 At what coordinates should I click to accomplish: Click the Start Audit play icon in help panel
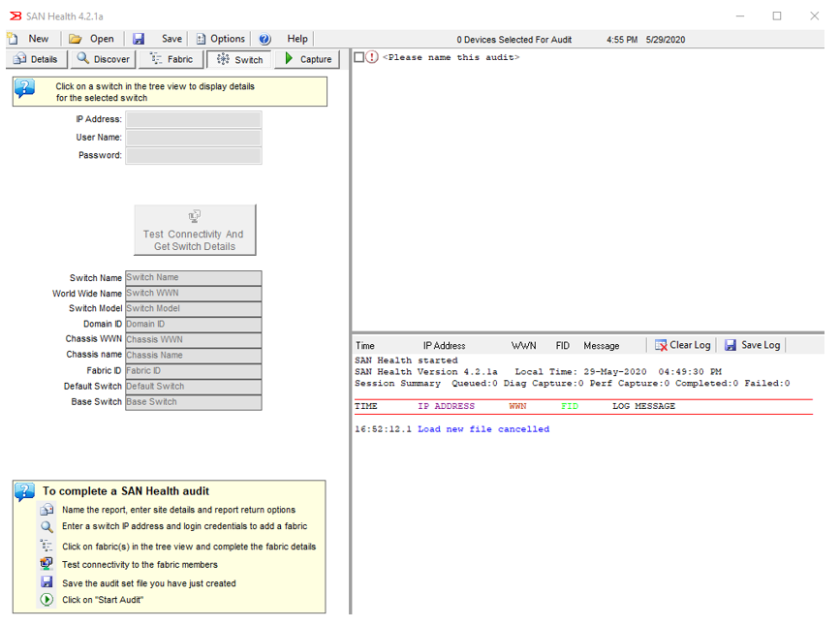pos(47,600)
